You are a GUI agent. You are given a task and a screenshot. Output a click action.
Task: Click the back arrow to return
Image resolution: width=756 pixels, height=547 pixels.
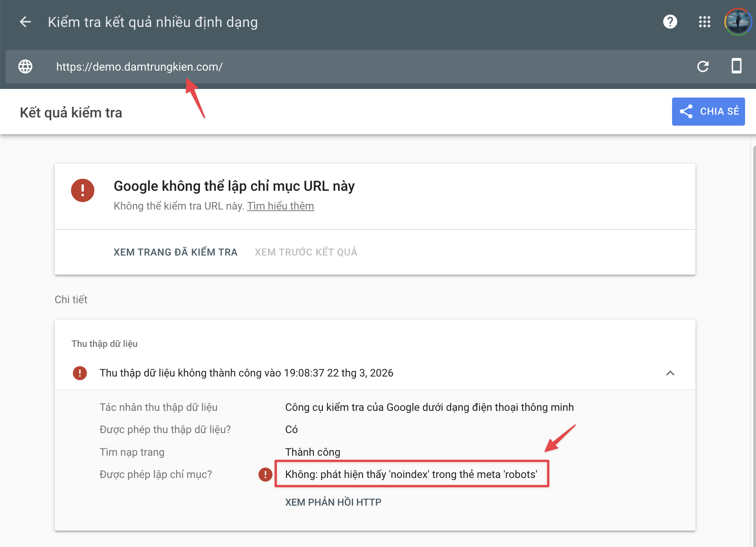[25, 22]
